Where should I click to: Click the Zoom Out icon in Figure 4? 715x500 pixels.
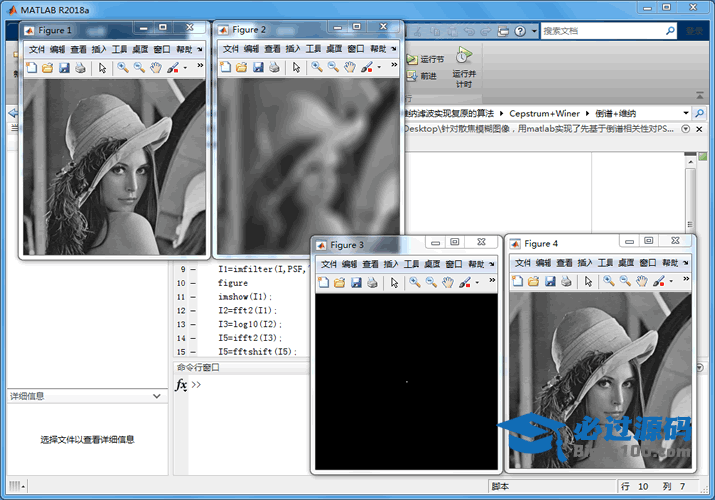coord(625,283)
